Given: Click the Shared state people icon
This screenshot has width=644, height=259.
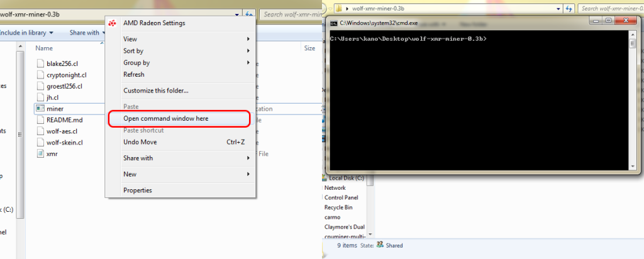Looking at the screenshot, I should [380, 245].
